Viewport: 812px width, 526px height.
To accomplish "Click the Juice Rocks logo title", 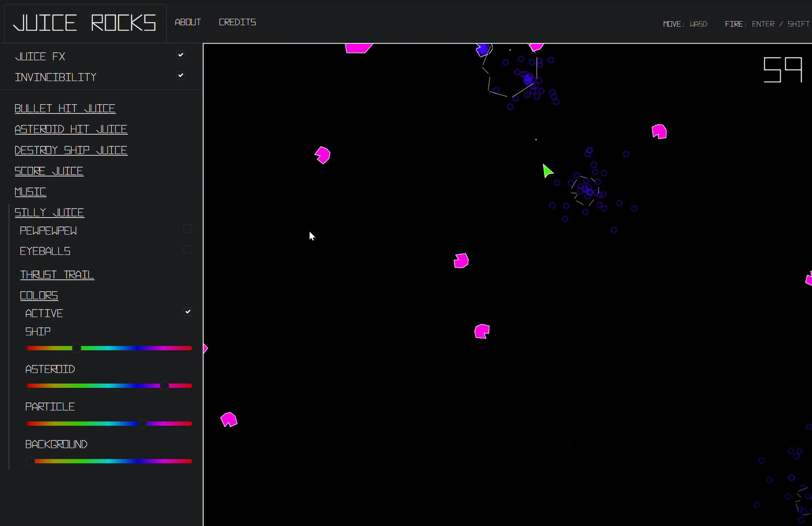I will tap(85, 23).
